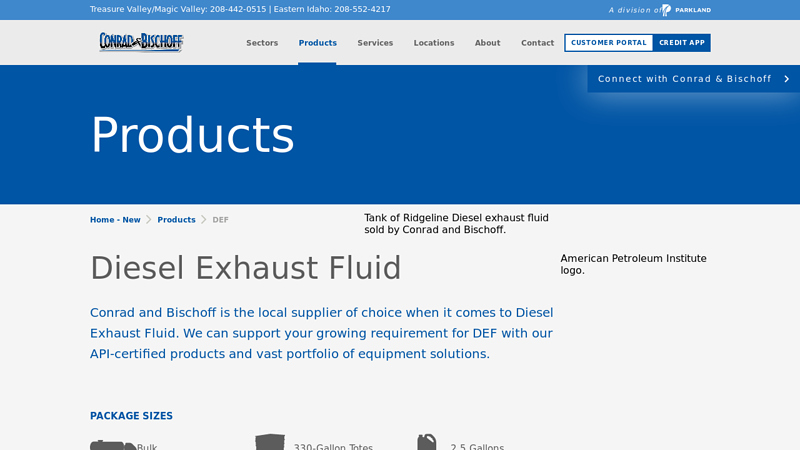Open the Sectors menu
This screenshot has width=800, height=450.
(262, 43)
